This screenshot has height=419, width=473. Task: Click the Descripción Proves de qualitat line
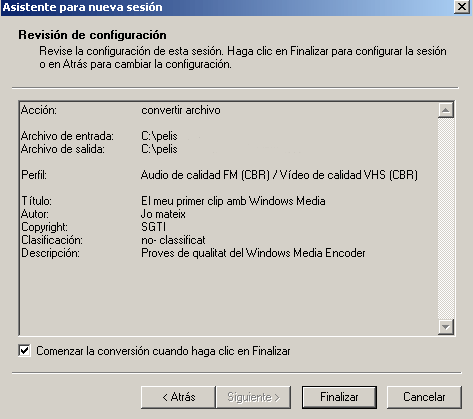tap(193, 253)
